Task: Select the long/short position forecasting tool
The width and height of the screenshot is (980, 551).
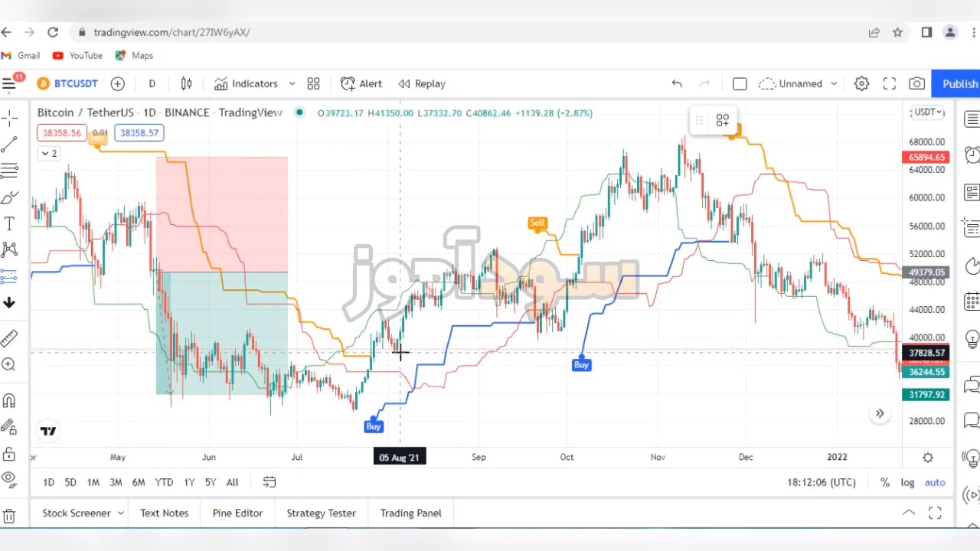Action: (x=9, y=276)
